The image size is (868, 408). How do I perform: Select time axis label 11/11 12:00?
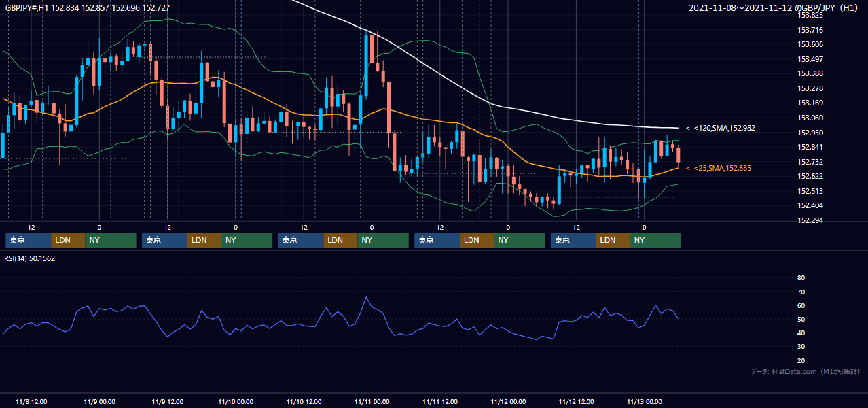tap(440, 401)
